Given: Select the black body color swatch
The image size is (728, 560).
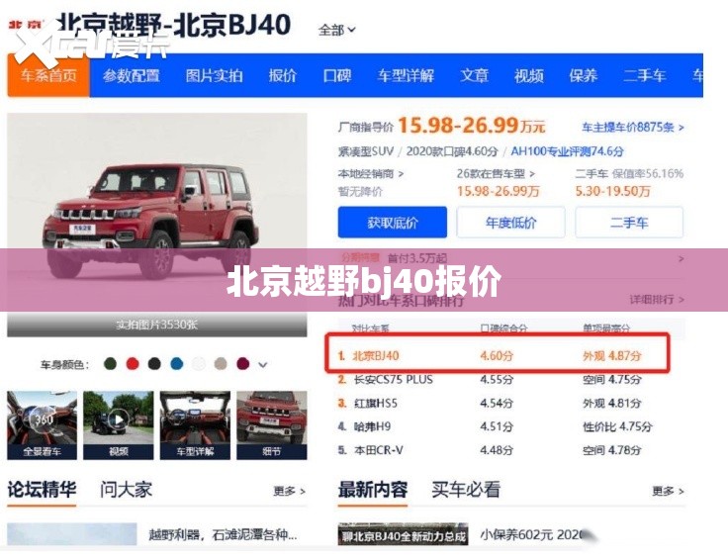Looking at the screenshot, I should 154,363.
